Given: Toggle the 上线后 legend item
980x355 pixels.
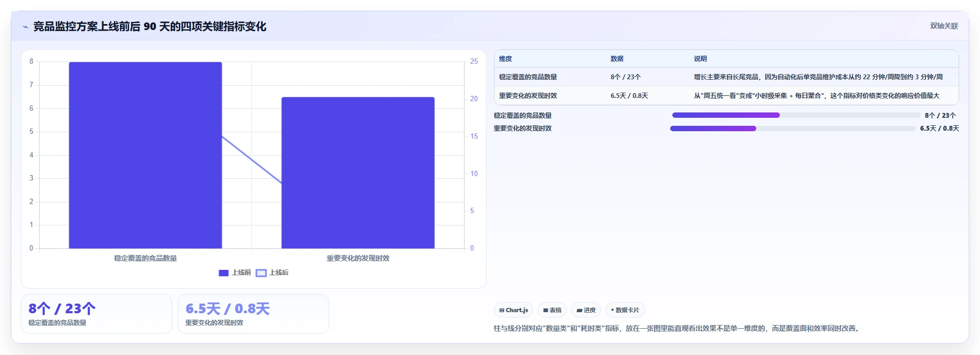Looking at the screenshot, I should point(272,273).
